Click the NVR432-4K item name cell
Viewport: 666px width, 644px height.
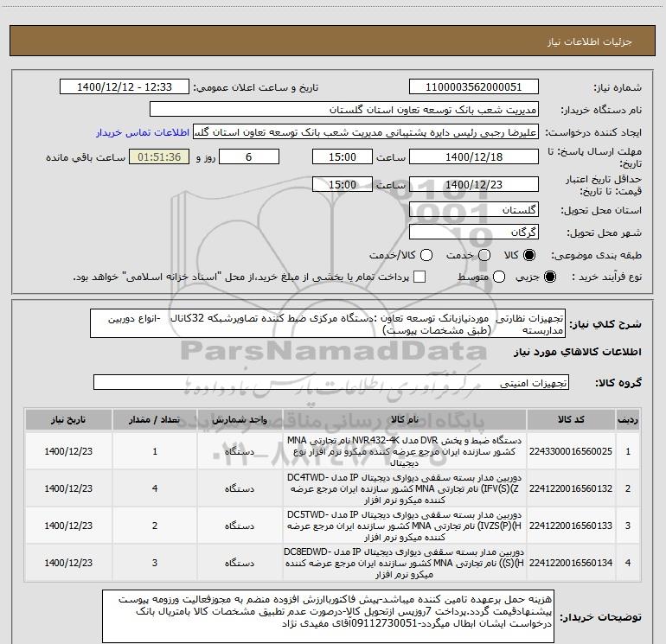pyautogui.click(x=405, y=451)
